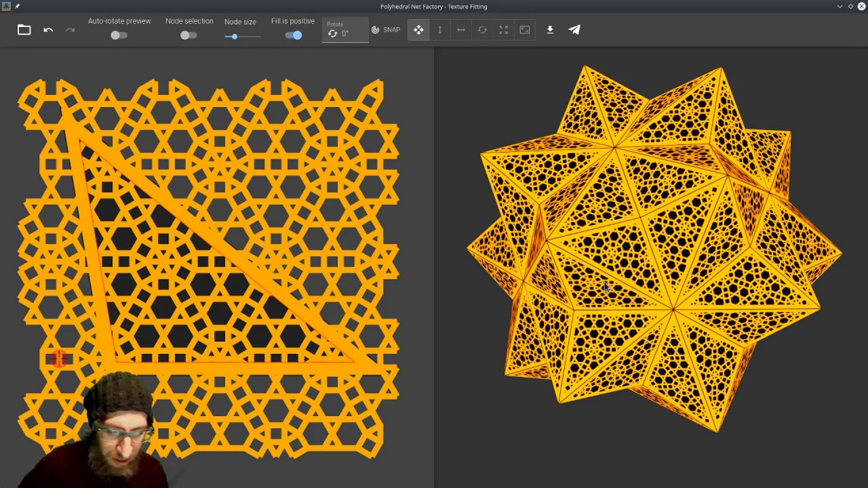Enable the SNAP button
868x488 pixels.
click(x=386, y=30)
